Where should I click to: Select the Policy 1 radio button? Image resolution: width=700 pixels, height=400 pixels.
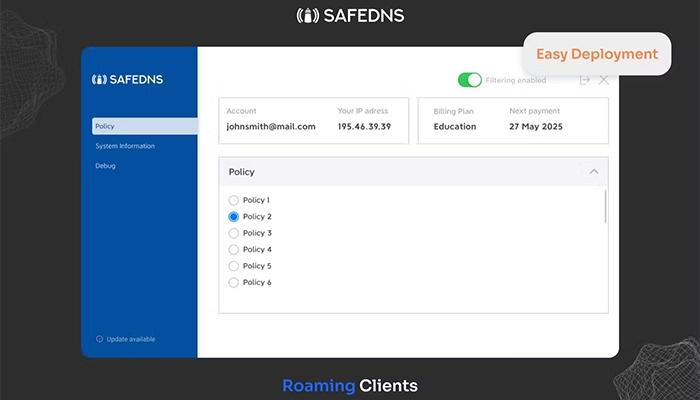(233, 200)
